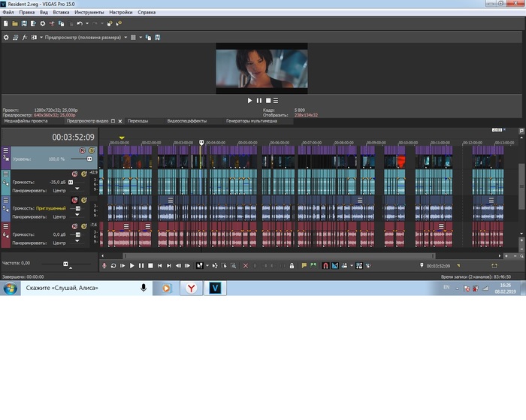This screenshot has height=420, width=526.
Task: Click the Undo arrow in the toolbar
Action: click(x=79, y=23)
